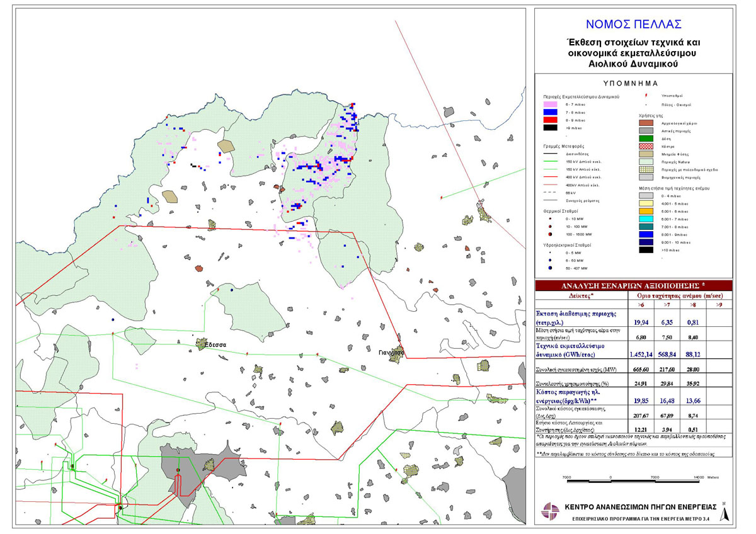Viewport: 756px width, 534px height.
Task: Click the ΥΠΟΜΝΗΜΑ legend heading
Action: 631,83
